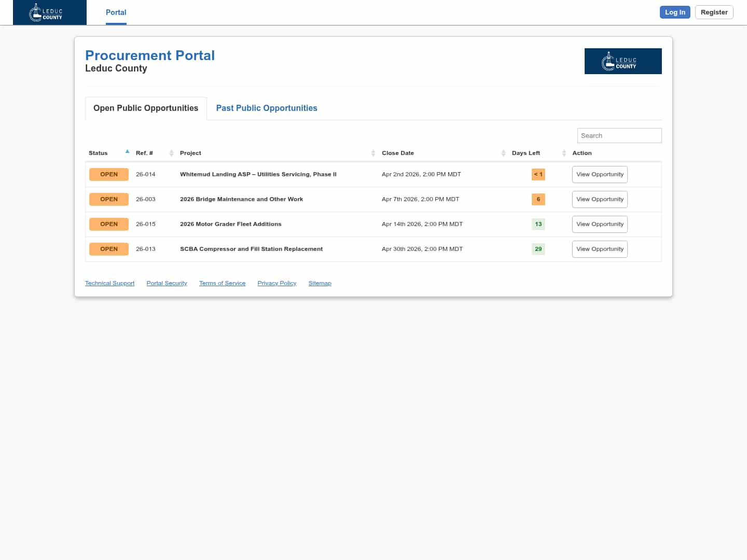
Task: Click the Leduc County logo on the portal card
Action: click(623, 61)
